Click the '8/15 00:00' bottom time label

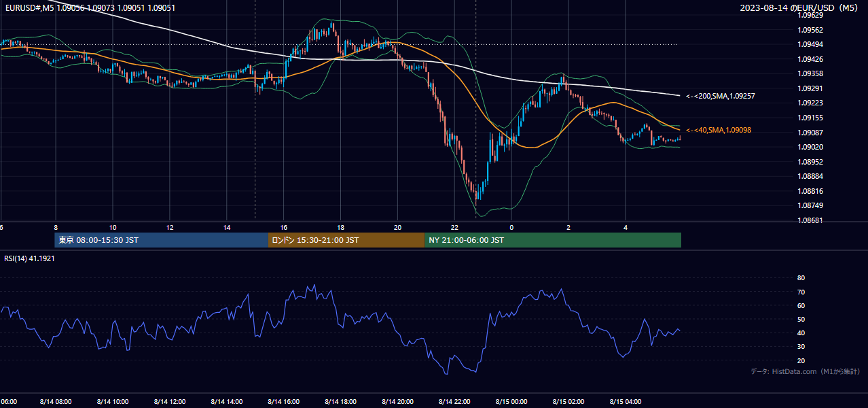coord(511,401)
